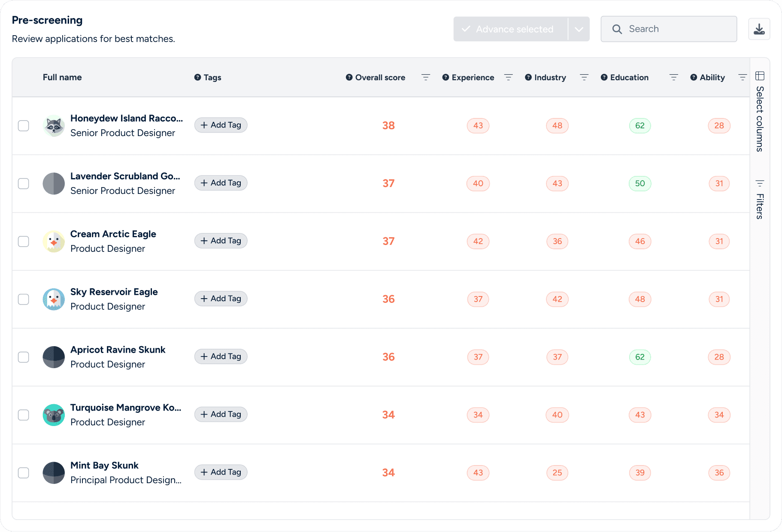Image resolution: width=782 pixels, height=532 pixels.
Task: Tick the checkbox for Mint Bay Skunk
Action: coord(24,473)
